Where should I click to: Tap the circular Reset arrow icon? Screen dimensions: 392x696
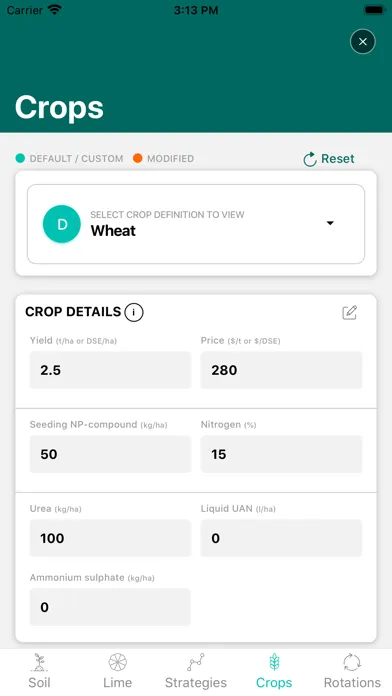309,159
